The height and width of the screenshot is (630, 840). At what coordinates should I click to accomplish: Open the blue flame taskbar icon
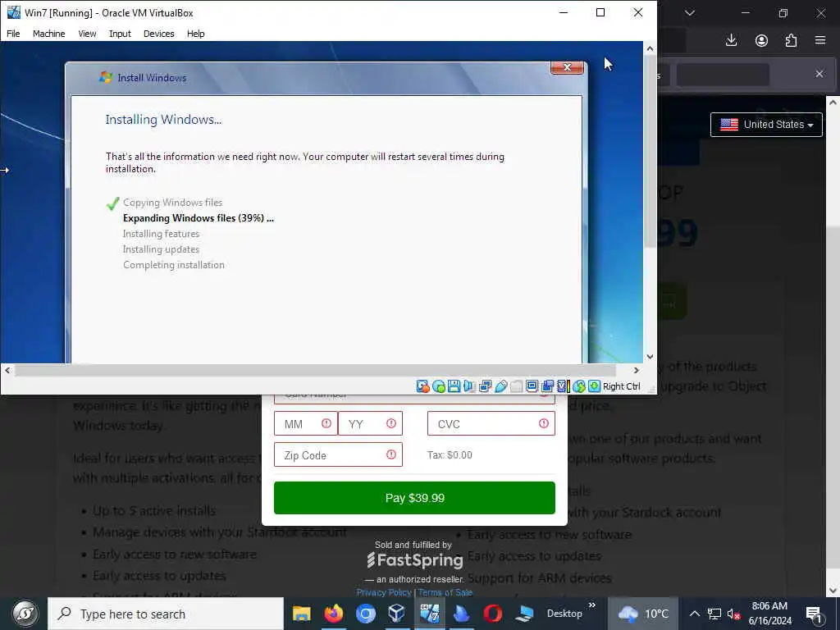point(461,614)
